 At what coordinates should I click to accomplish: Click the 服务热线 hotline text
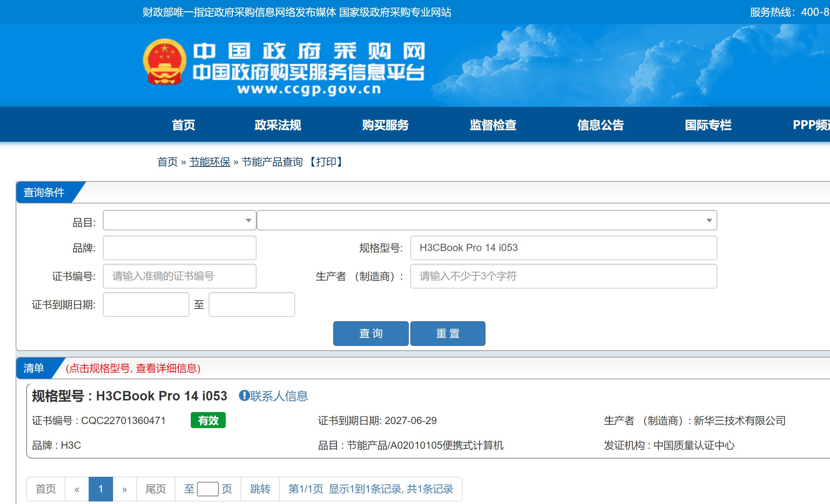point(790,12)
